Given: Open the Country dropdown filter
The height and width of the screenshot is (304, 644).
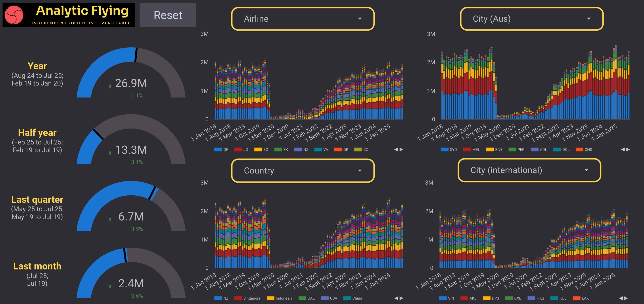Looking at the screenshot, I should (x=303, y=171).
